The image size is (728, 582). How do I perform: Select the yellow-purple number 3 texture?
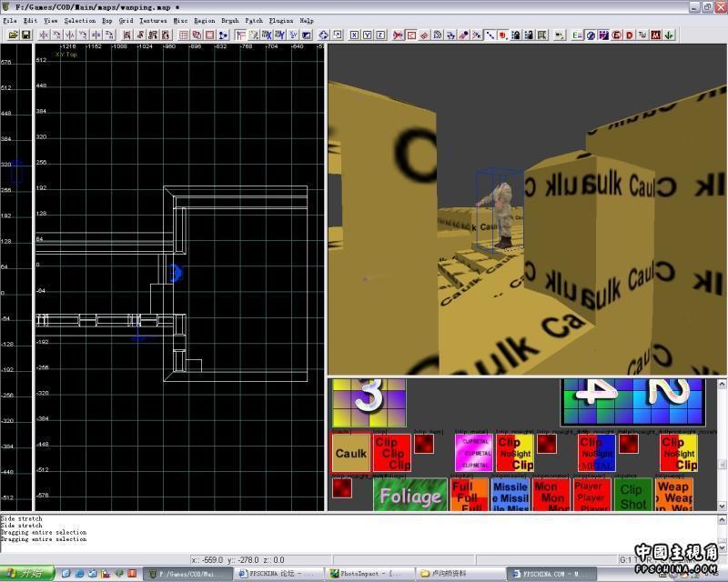tap(369, 402)
